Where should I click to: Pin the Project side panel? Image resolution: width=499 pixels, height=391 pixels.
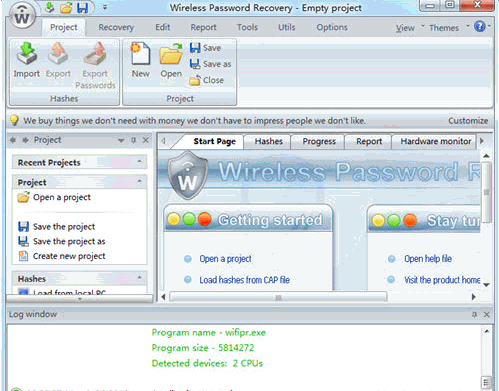[x=134, y=140]
